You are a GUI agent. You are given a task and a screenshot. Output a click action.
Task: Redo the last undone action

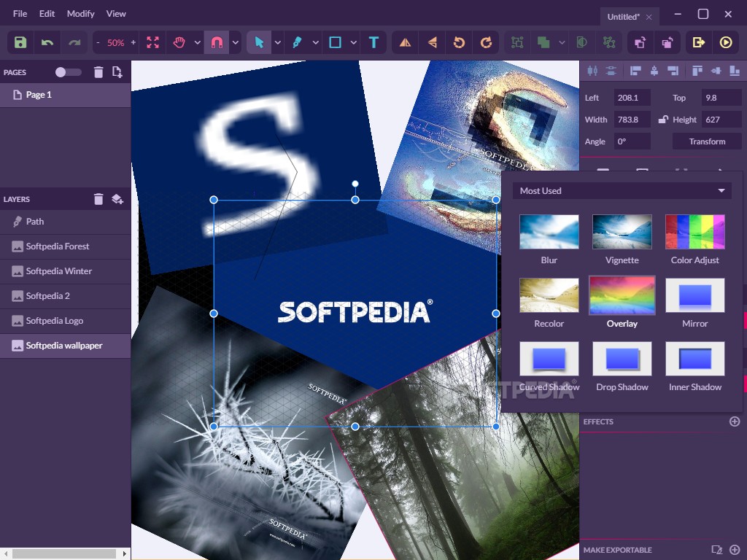pos(74,42)
